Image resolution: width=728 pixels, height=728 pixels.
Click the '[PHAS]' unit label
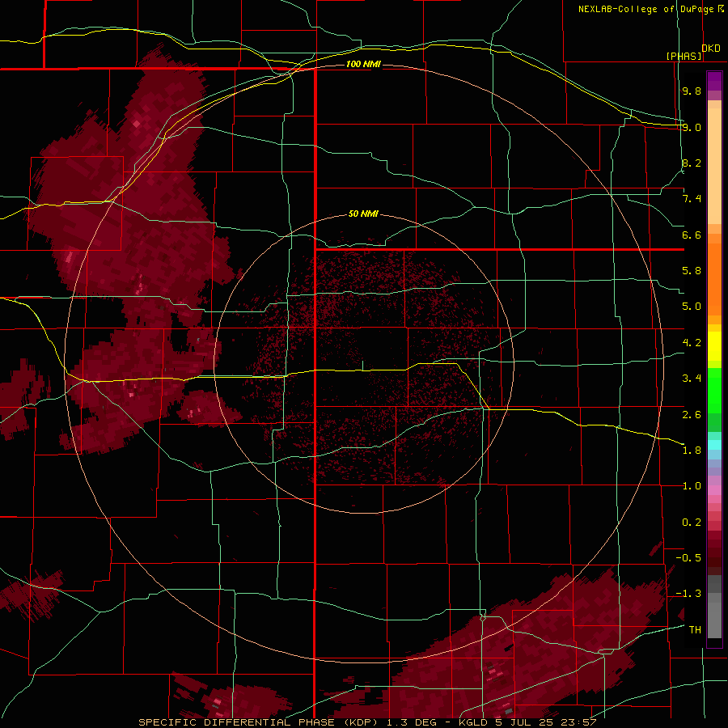click(x=684, y=56)
